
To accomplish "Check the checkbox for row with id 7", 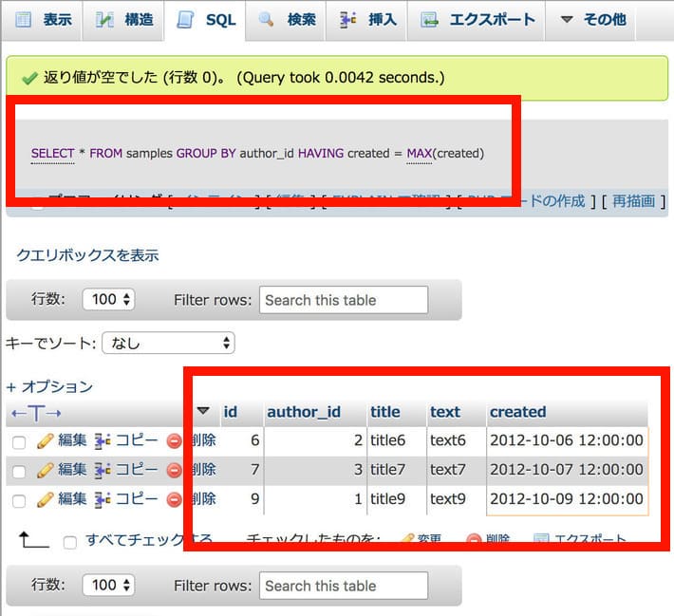I will click(19, 471).
